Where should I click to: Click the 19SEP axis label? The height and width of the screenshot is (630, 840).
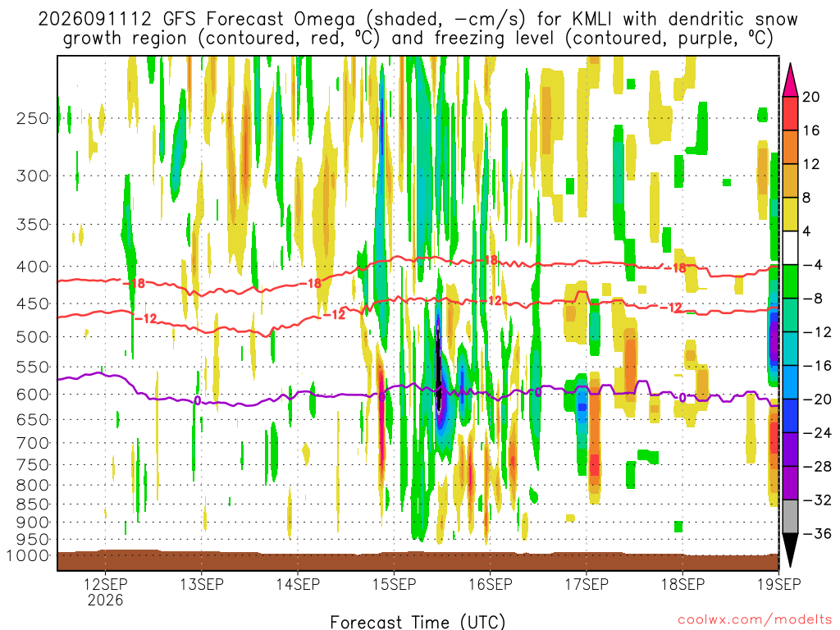point(779,584)
